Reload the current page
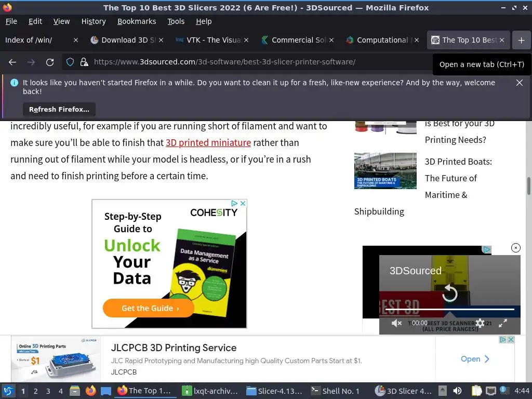532x399 pixels. pyautogui.click(x=50, y=62)
